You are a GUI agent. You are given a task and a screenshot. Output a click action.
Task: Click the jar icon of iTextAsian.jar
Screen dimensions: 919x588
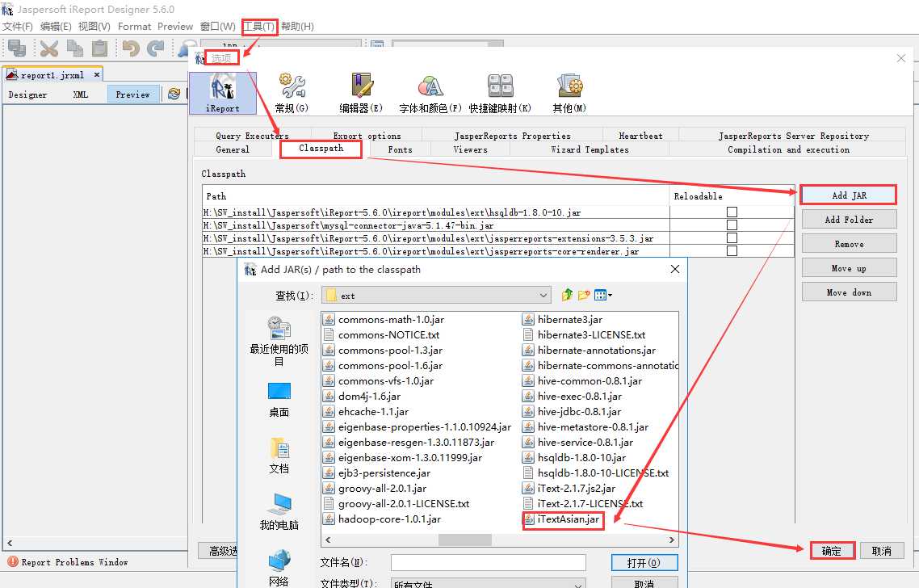(529, 519)
